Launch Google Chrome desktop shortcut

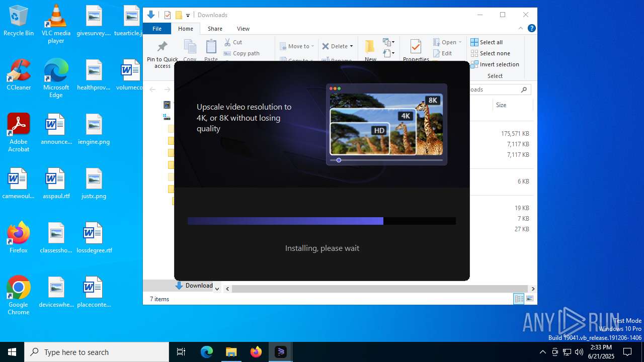pyautogui.click(x=19, y=296)
